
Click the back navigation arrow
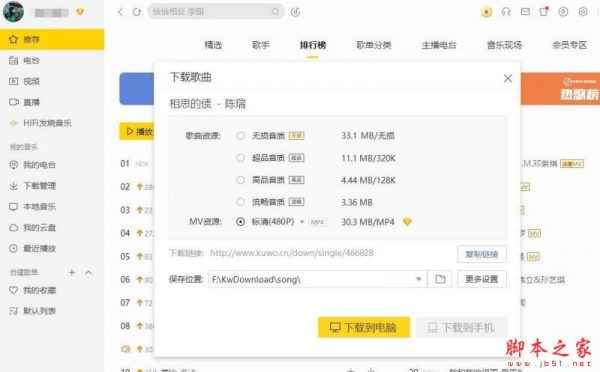(x=121, y=12)
